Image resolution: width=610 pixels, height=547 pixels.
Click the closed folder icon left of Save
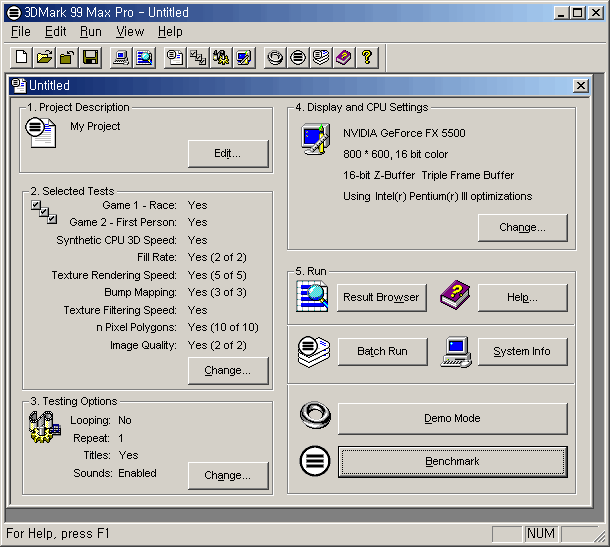coord(67,58)
